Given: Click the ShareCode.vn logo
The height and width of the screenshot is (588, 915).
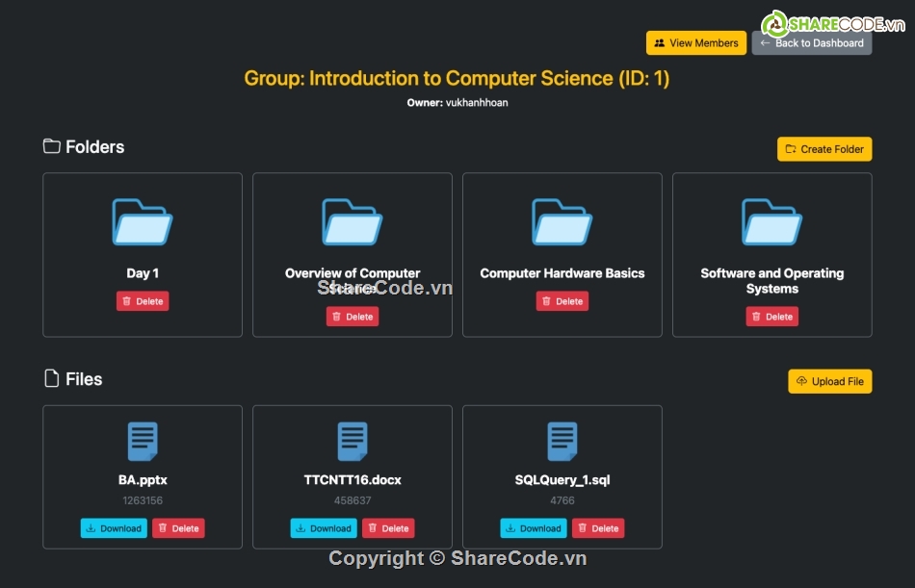Looking at the screenshot, I should point(826,23).
